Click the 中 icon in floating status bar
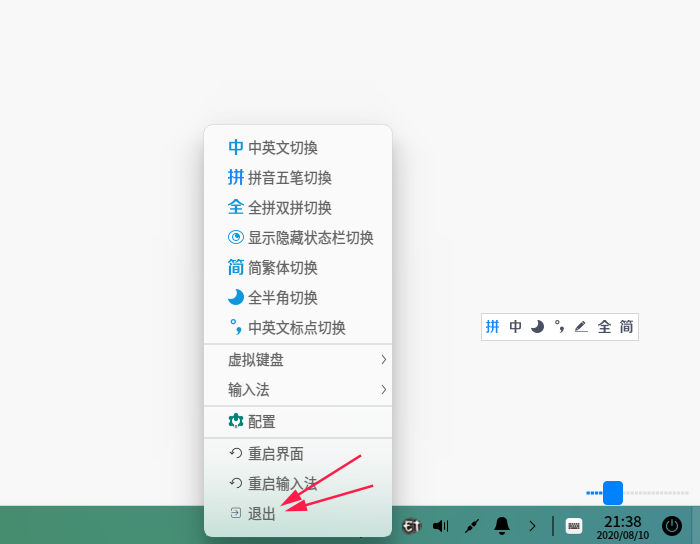 coord(515,327)
